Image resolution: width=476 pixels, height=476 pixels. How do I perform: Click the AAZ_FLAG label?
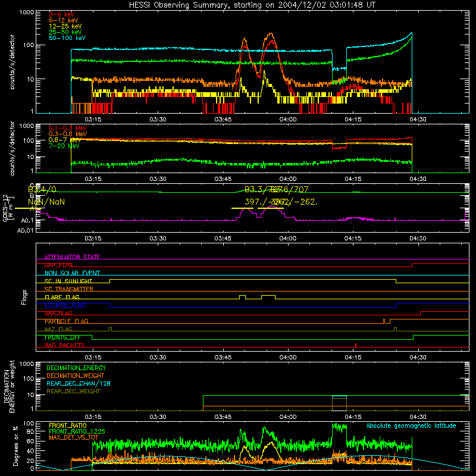[x=58, y=329]
